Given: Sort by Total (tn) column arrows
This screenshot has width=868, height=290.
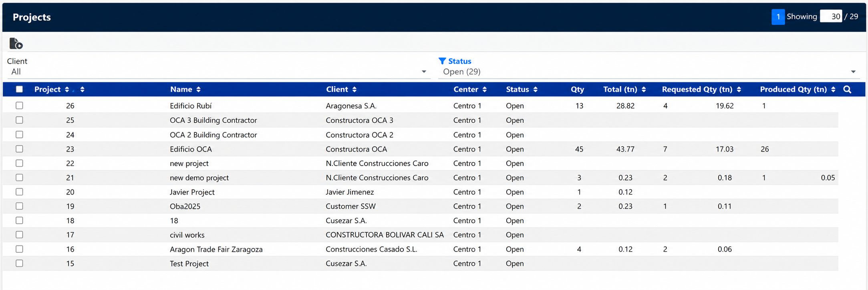Looking at the screenshot, I should [644, 90].
